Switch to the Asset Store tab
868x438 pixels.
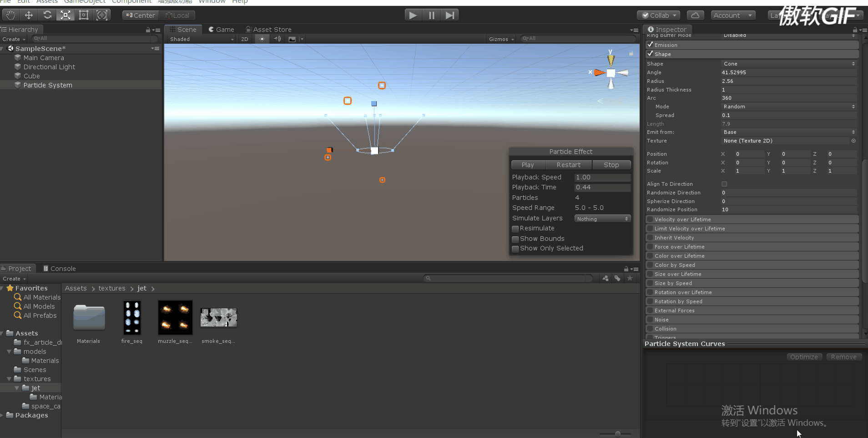(x=268, y=30)
